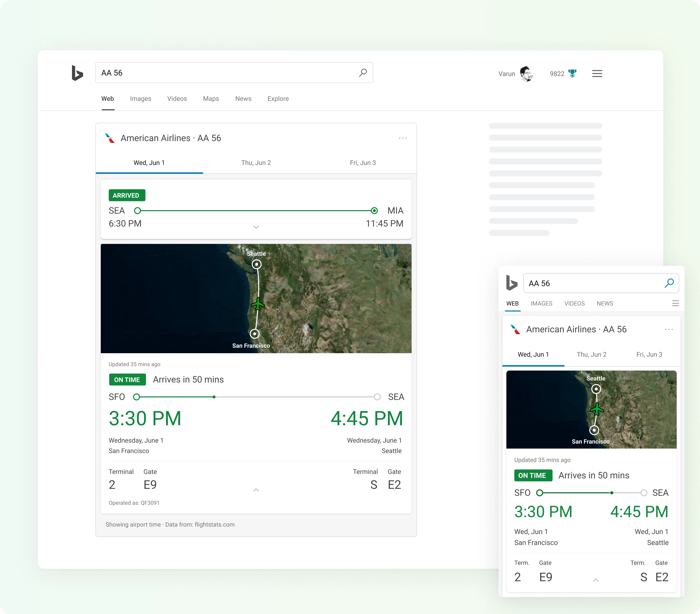Screen dimensions: 700x614
Task: Select Thu, Jun 2 tab in mobile card
Action: click(x=592, y=355)
